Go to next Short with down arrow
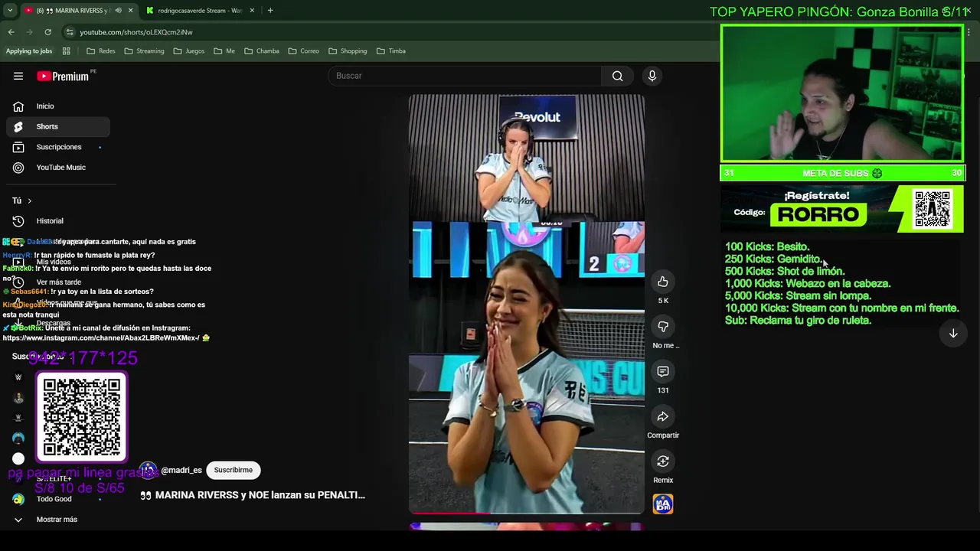Image resolution: width=980 pixels, height=551 pixels. (953, 334)
